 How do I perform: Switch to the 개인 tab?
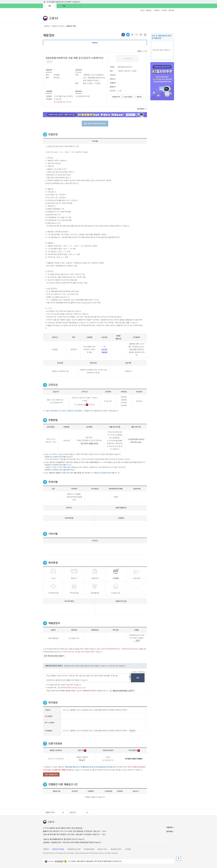coord(50,6)
